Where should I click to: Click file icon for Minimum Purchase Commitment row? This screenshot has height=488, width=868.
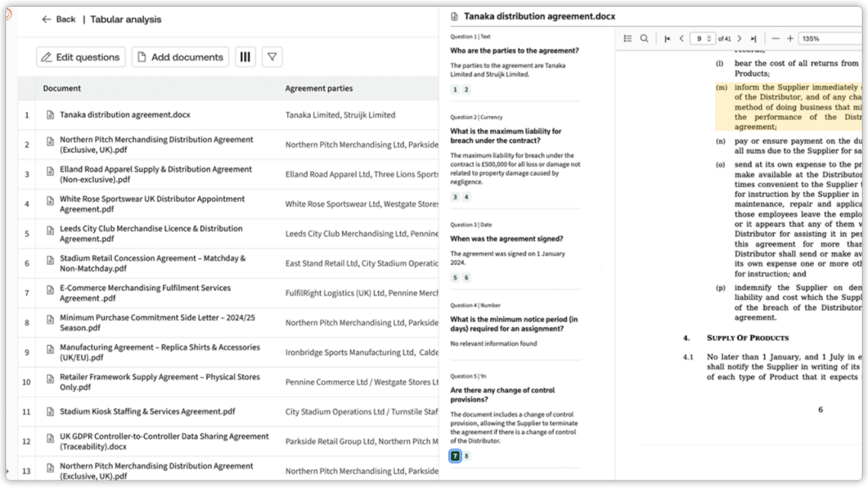click(x=50, y=320)
